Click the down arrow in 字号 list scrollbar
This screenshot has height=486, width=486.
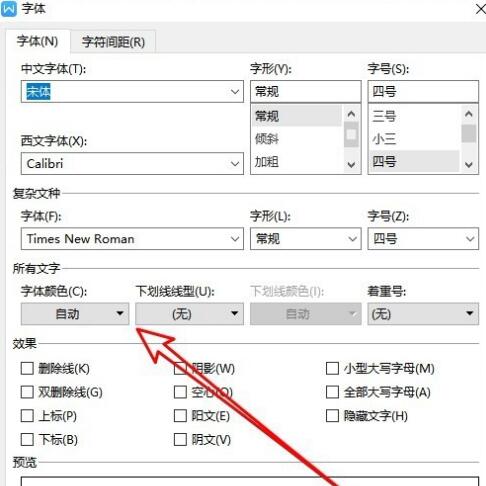469,165
